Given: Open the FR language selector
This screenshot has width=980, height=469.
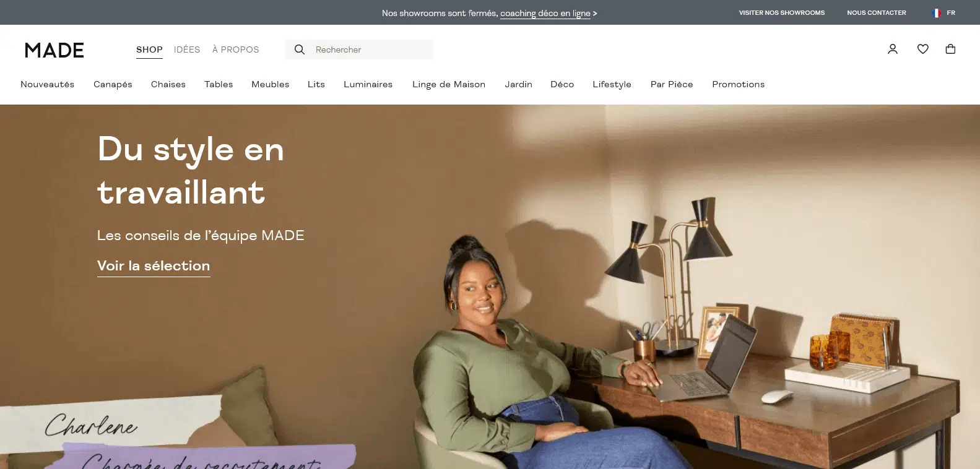Looking at the screenshot, I should 944,13.
